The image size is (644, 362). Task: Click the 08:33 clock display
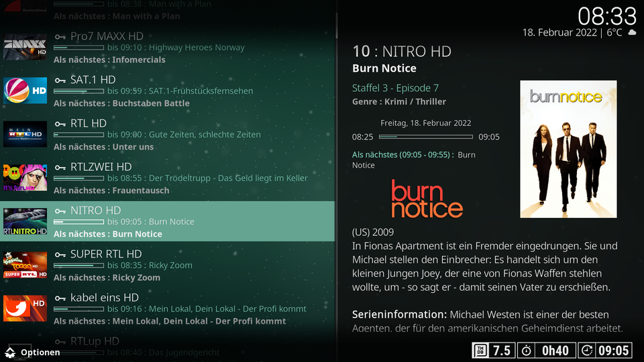click(607, 16)
